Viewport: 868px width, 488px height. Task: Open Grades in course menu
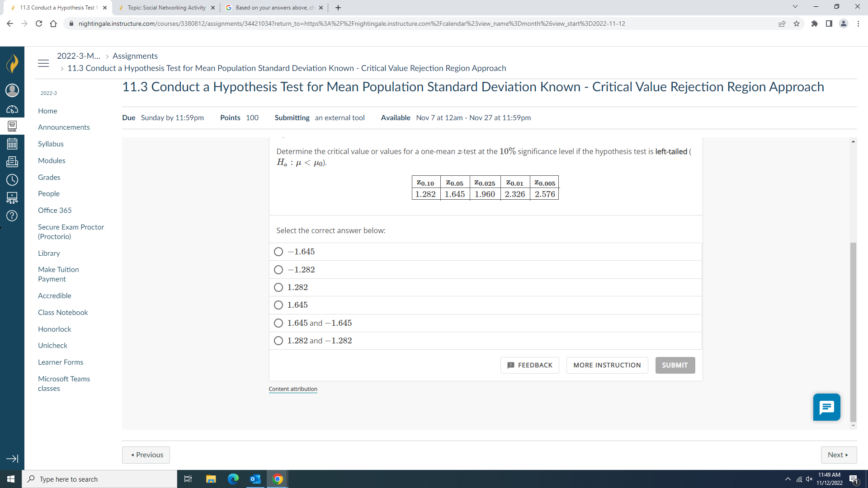point(49,177)
